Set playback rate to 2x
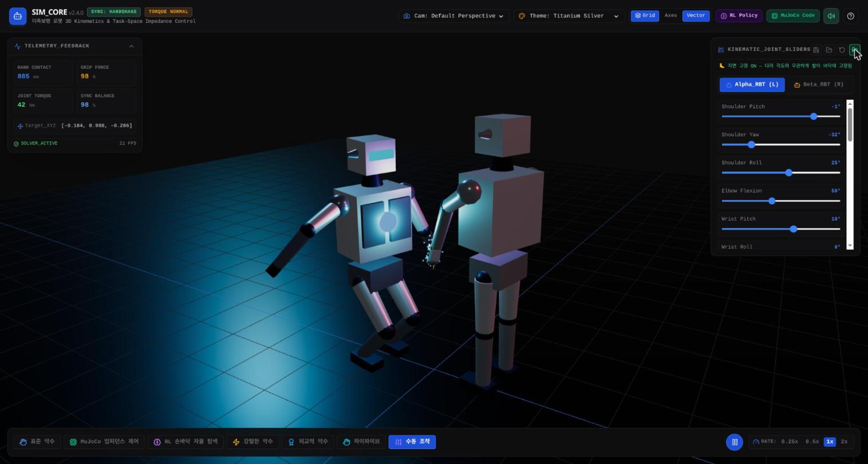This screenshot has width=868, height=464. [x=844, y=442]
